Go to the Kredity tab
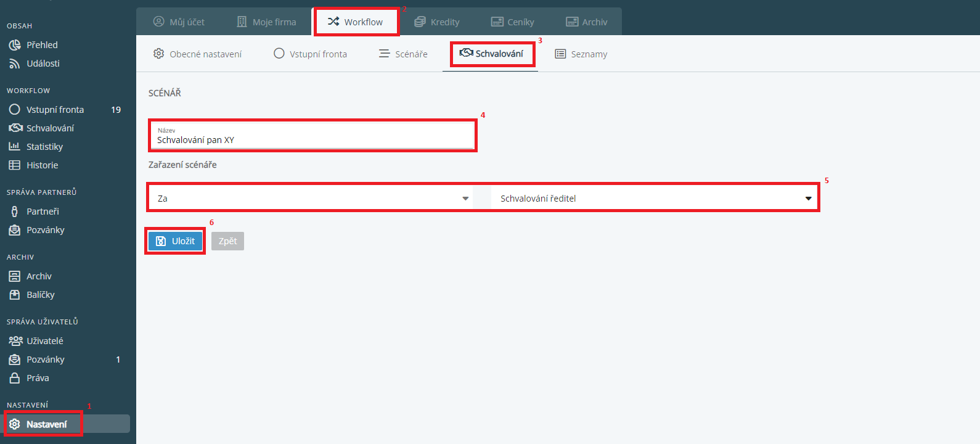The image size is (980, 444). point(437,22)
